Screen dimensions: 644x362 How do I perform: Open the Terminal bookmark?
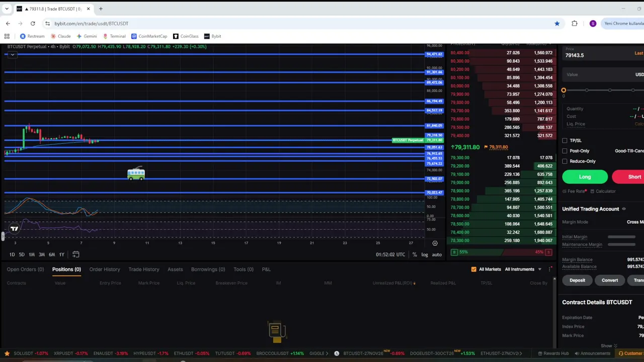tap(114, 36)
